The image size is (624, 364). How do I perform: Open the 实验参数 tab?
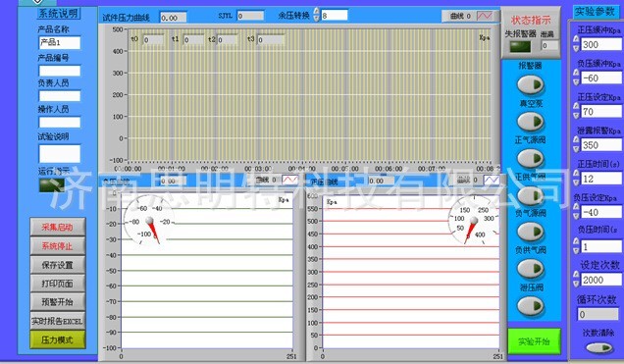596,12
